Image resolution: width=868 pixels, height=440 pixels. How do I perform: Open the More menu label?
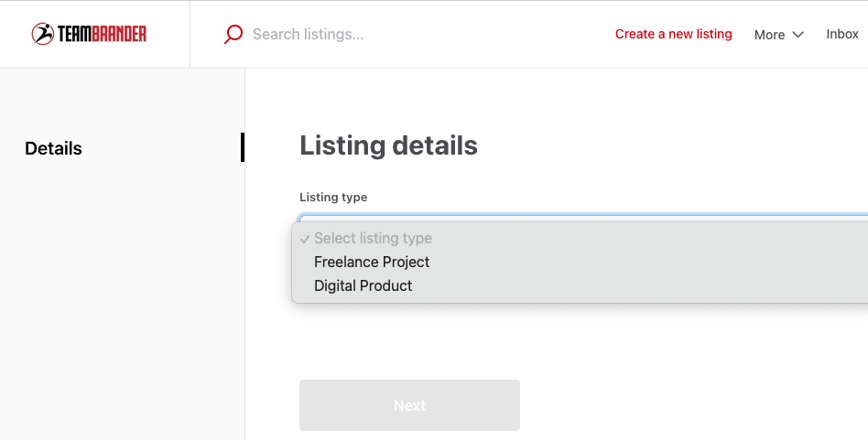(x=769, y=35)
